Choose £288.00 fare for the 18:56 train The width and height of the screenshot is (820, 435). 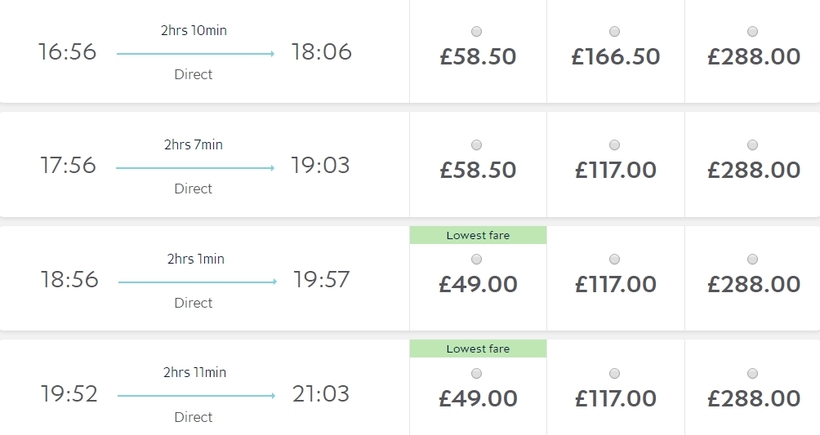tap(752, 259)
